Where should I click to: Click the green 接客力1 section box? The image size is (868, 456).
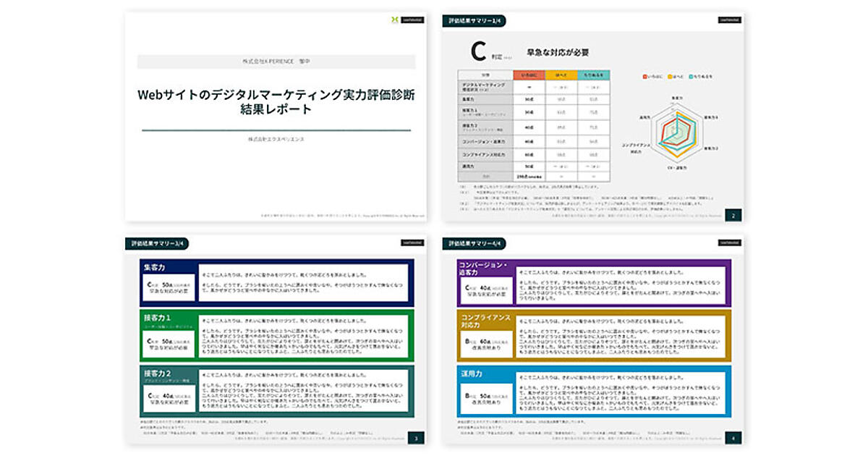tap(276, 335)
